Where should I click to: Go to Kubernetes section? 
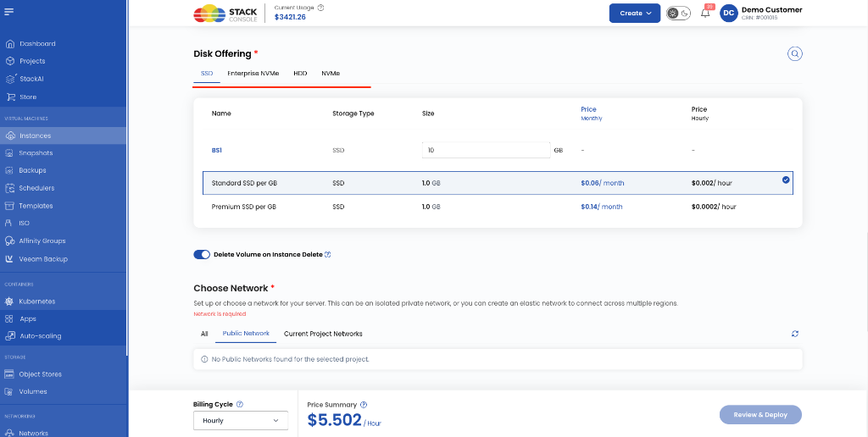(36, 301)
